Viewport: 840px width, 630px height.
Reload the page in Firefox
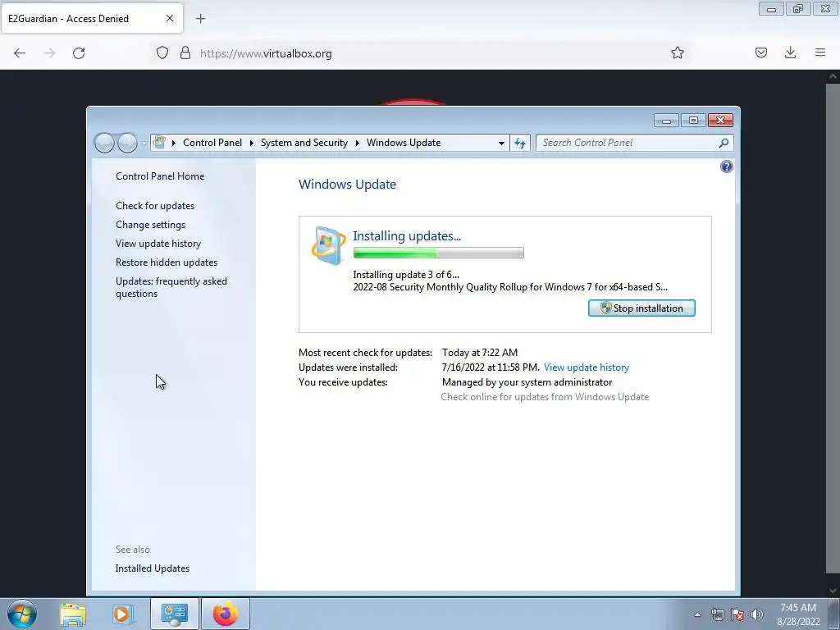click(x=79, y=53)
